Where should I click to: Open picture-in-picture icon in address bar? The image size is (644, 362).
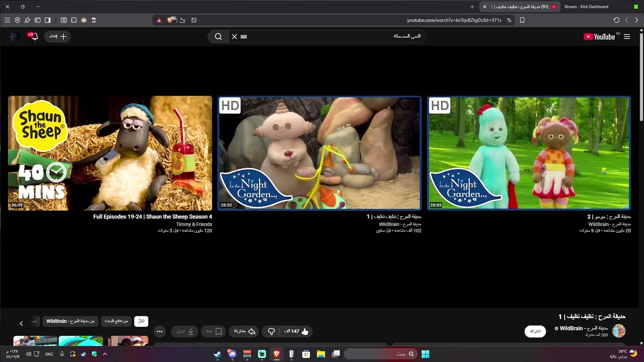[x=194, y=20]
